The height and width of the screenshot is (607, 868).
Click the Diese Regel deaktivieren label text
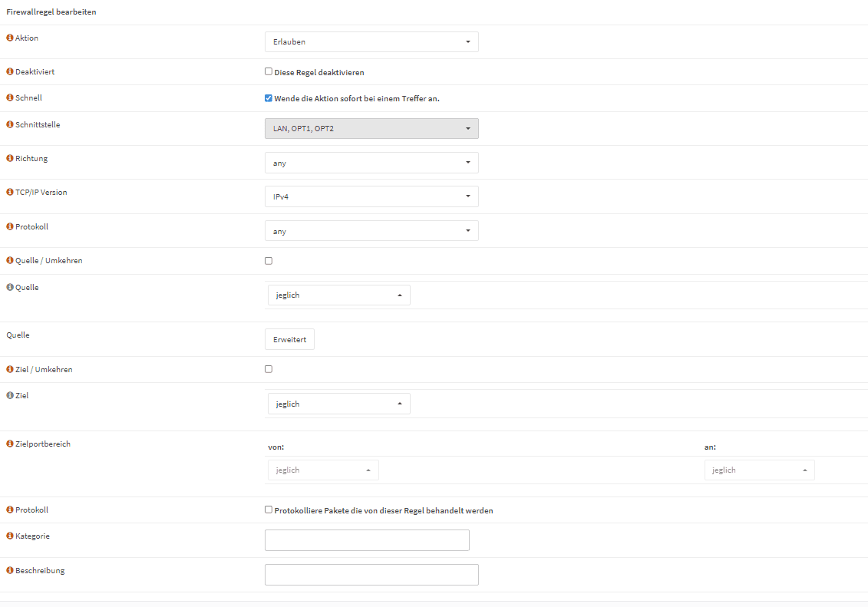click(318, 72)
